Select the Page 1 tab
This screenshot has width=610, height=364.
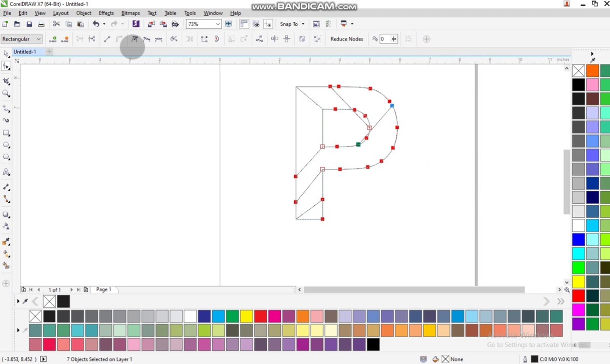pos(104,290)
